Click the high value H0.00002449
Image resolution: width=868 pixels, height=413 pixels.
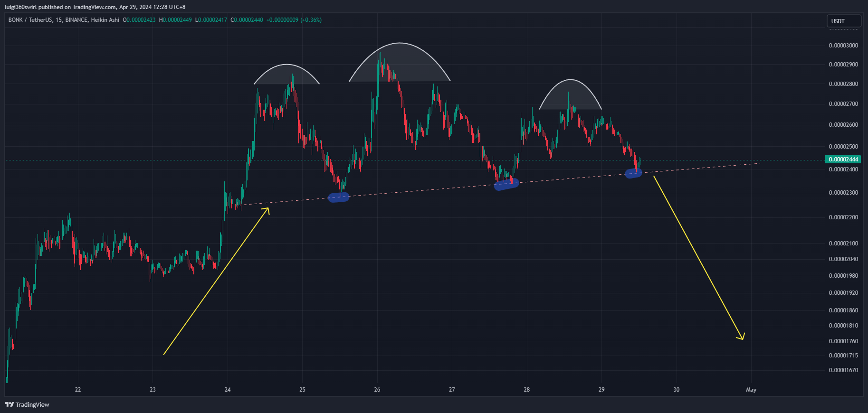pos(175,20)
